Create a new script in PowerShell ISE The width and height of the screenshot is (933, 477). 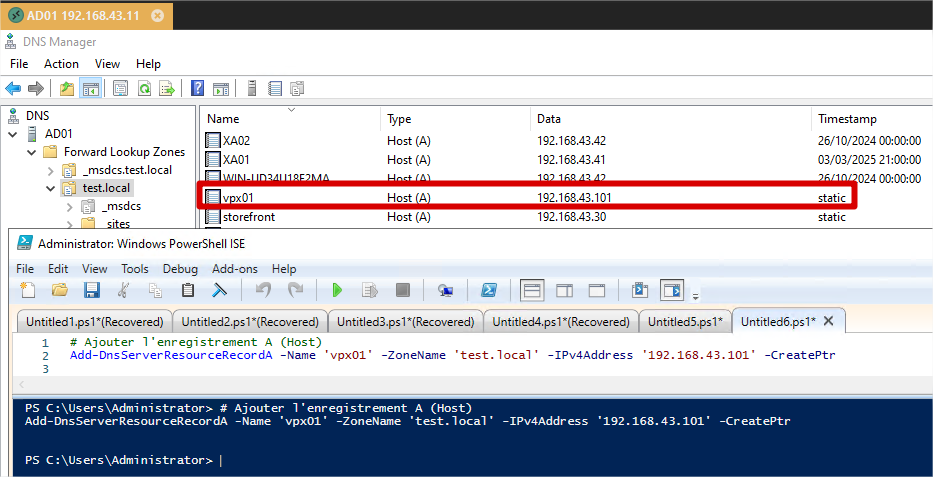(27, 290)
